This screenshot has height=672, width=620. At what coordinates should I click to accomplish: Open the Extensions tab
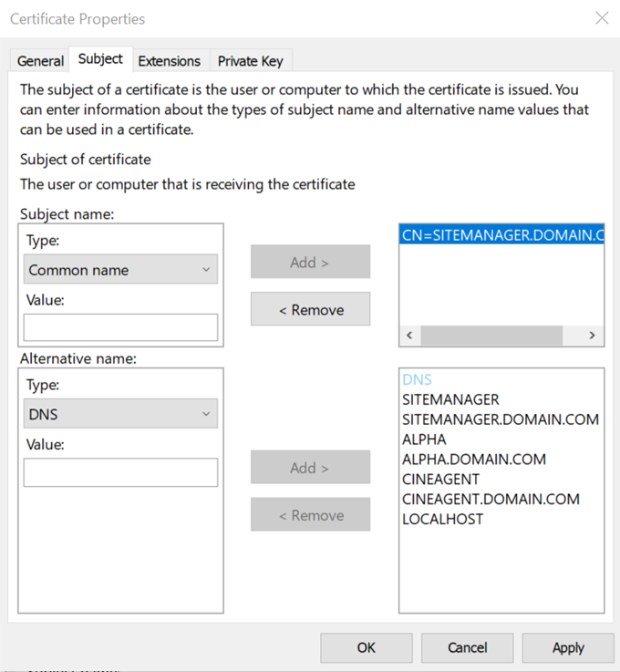tap(169, 61)
